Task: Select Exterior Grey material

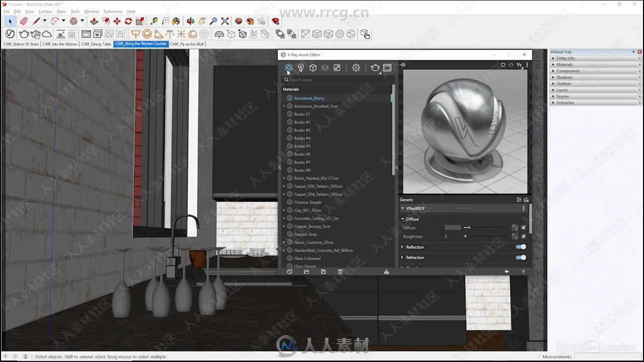Action: 305,234
